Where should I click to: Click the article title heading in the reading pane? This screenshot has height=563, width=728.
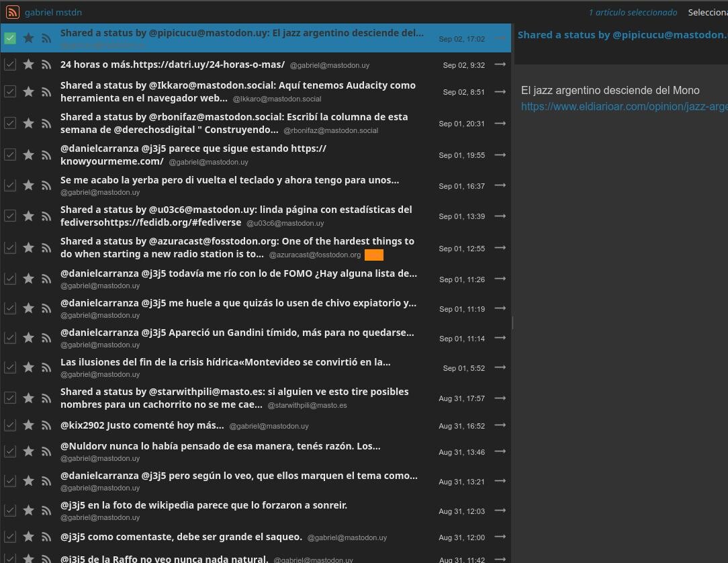(622, 35)
